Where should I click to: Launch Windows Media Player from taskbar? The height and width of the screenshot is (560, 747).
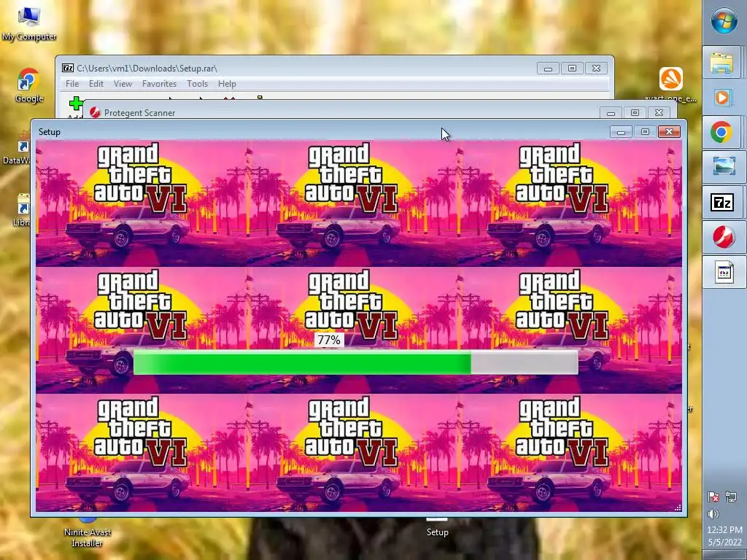coord(722,98)
